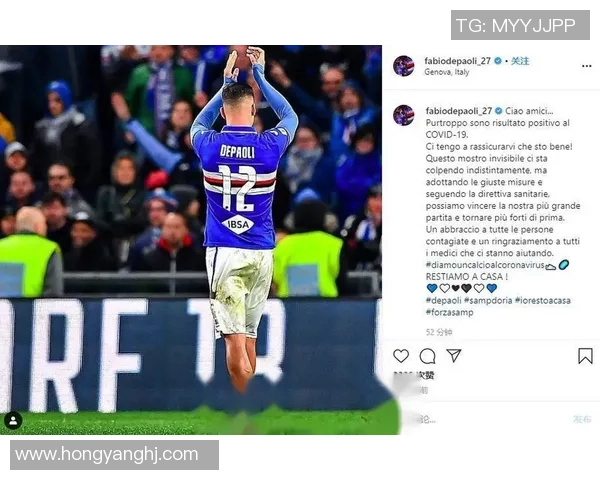Open fabiodepaoli_27 profile picture in the header
The image size is (600, 480).
point(404,66)
